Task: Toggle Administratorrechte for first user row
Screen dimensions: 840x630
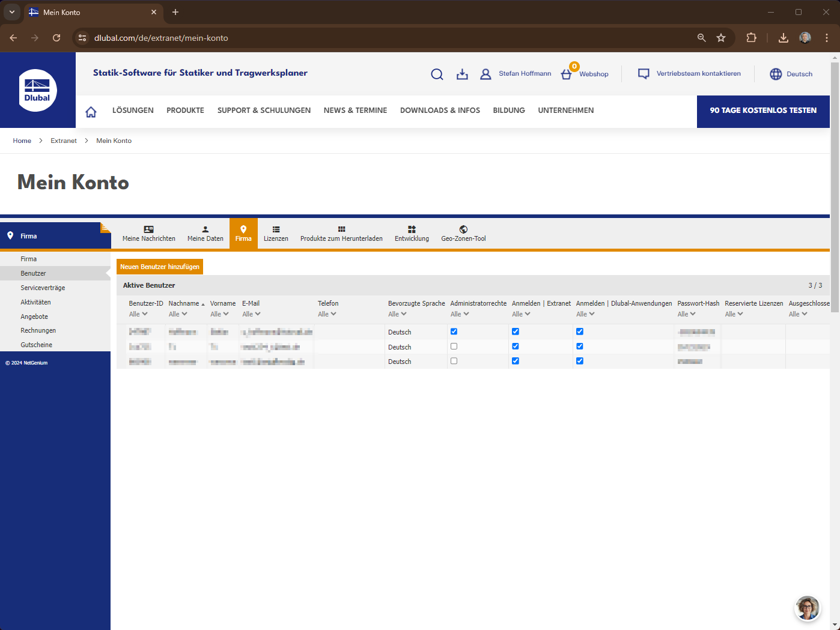Action: pyautogui.click(x=454, y=332)
